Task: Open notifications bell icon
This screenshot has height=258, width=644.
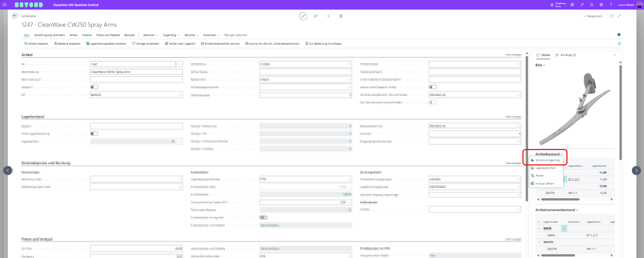Action: 591,5
